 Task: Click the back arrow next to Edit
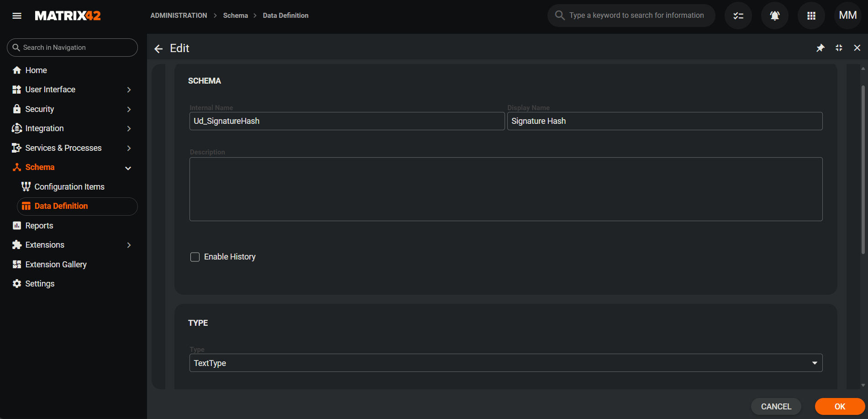point(158,48)
